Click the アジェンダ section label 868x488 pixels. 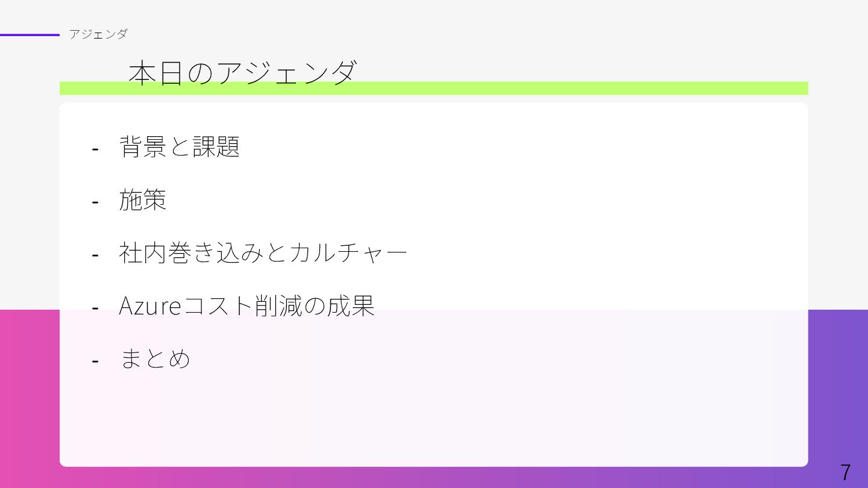point(98,34)
